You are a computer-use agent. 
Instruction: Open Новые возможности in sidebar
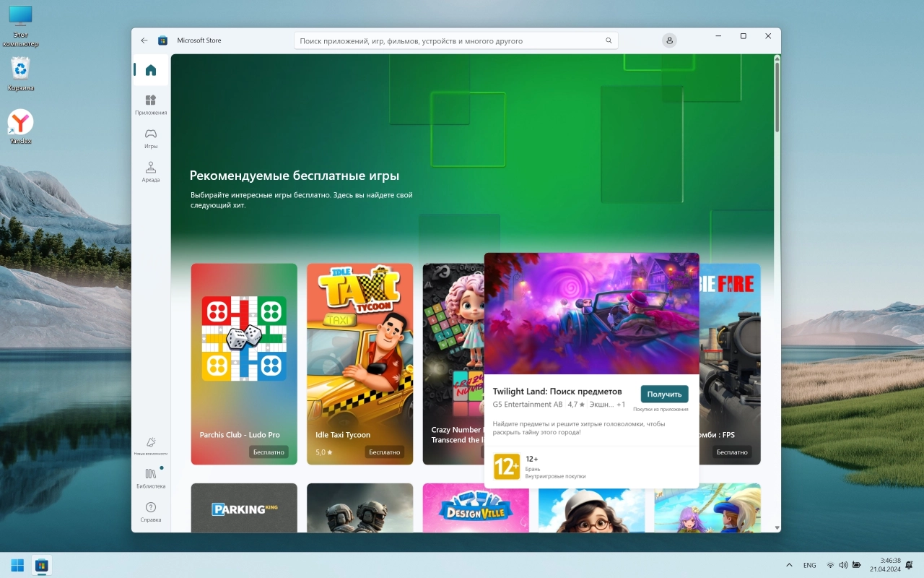coord(150,446)
